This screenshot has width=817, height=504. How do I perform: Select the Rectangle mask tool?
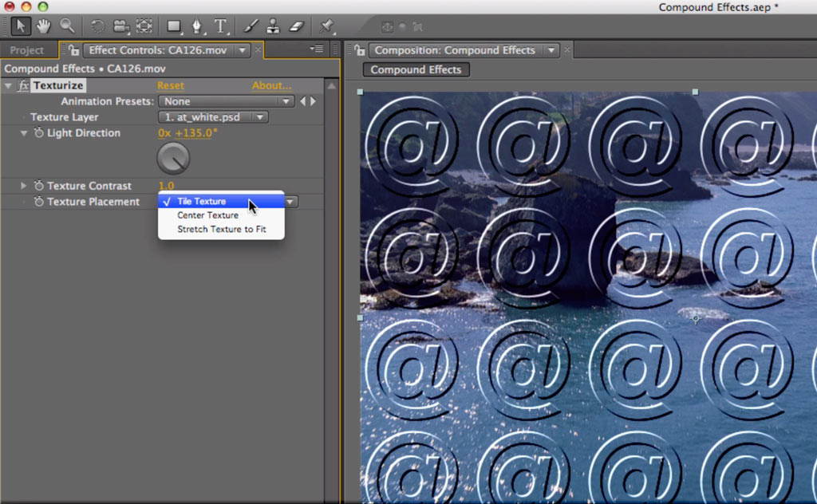(174, 26)
